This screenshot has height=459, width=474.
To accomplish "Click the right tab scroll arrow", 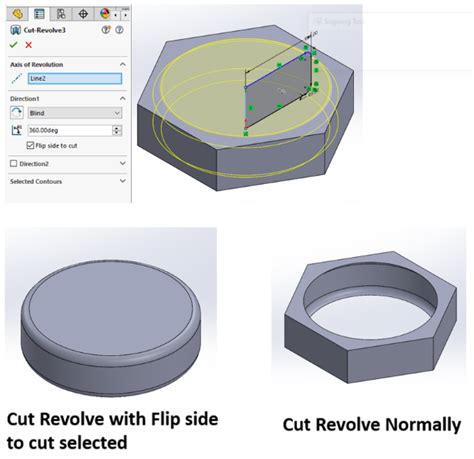I will pyautogui.click(x=125, y=15).
